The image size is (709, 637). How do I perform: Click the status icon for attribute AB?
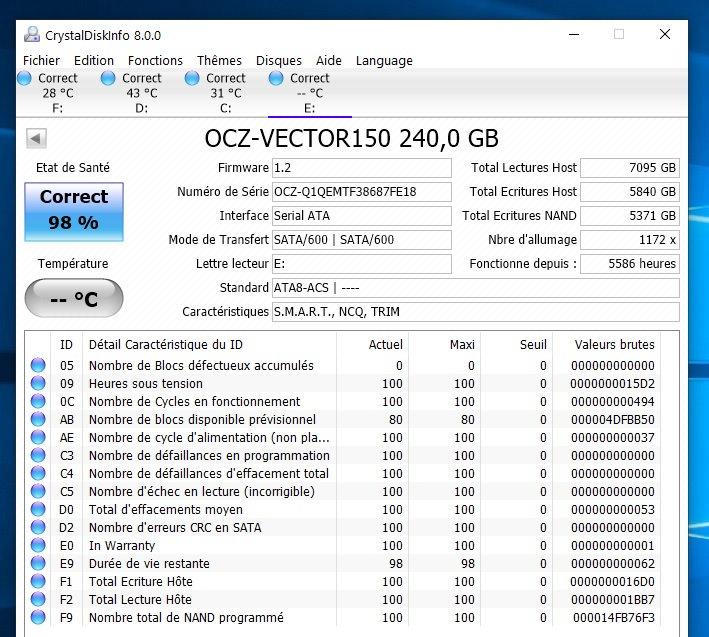point(38,419)
